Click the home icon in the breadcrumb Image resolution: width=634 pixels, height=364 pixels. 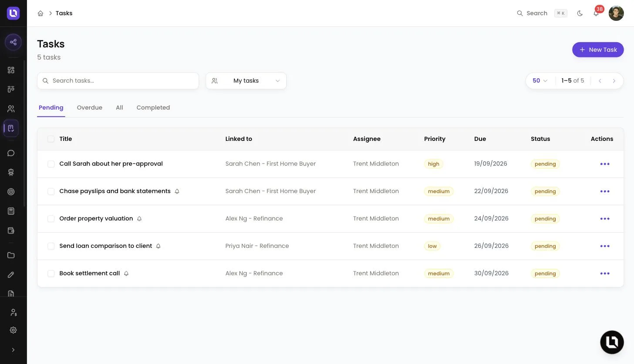(40, 13)
